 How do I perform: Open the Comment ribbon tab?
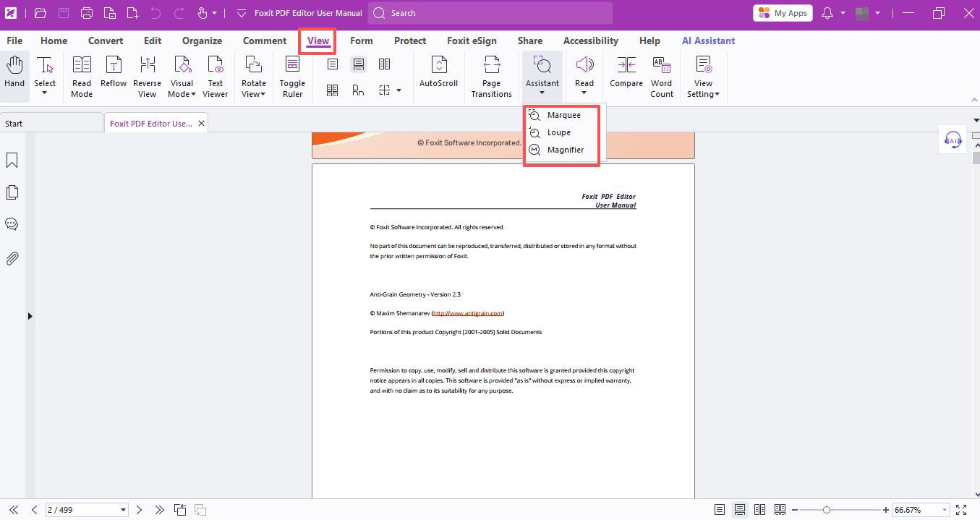click(x=265, y=41)
